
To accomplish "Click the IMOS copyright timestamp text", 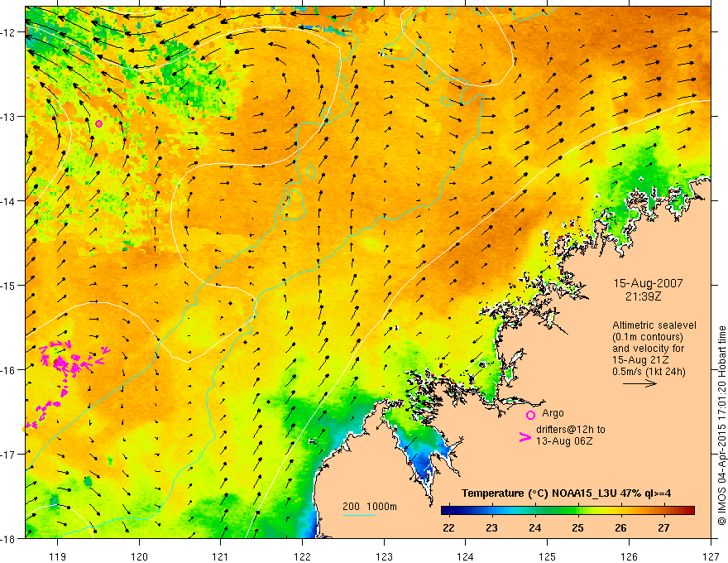I will tap(721, 426).
